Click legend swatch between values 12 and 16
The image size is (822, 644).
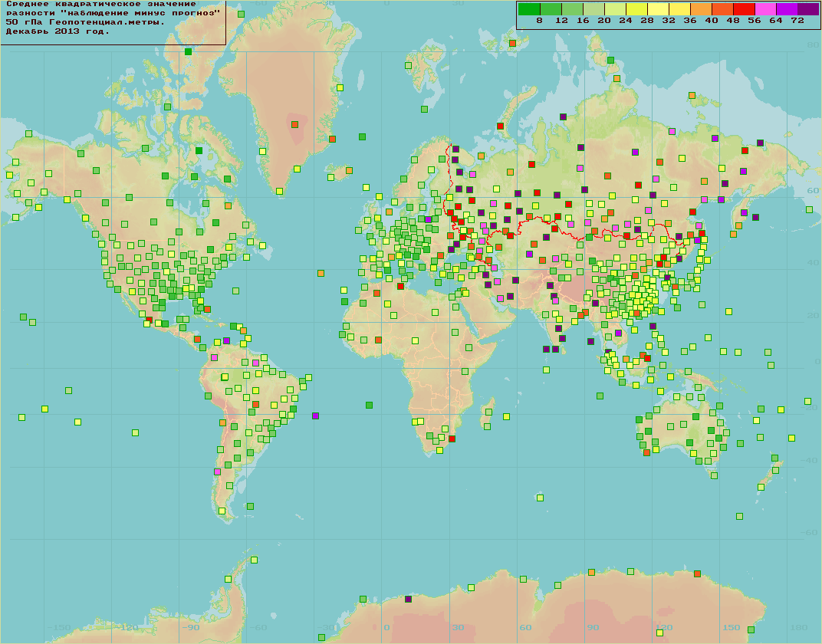[572, 9]
